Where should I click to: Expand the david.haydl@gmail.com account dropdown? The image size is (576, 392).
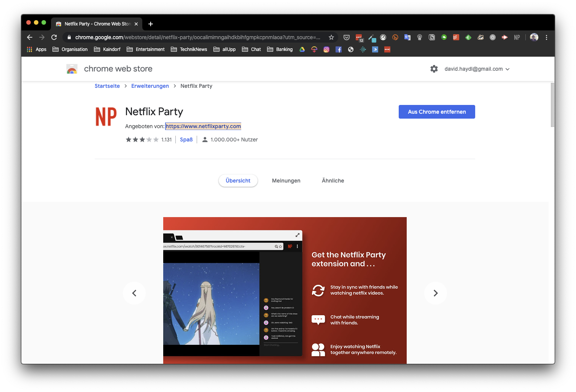(x=477, y=69)
